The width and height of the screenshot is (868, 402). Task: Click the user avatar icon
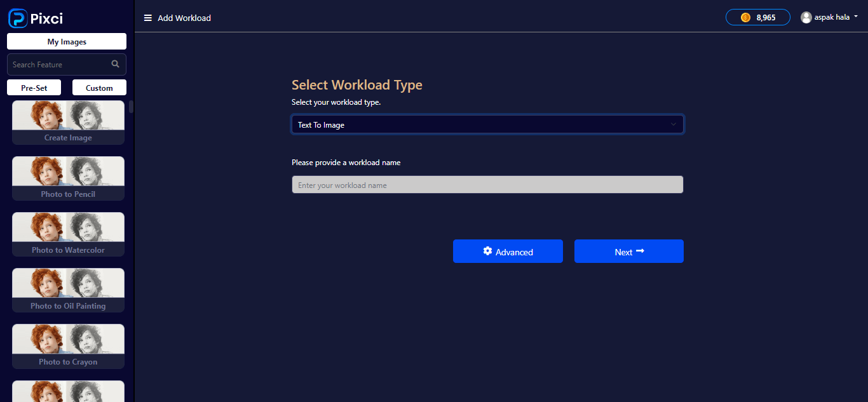[806, 18]
